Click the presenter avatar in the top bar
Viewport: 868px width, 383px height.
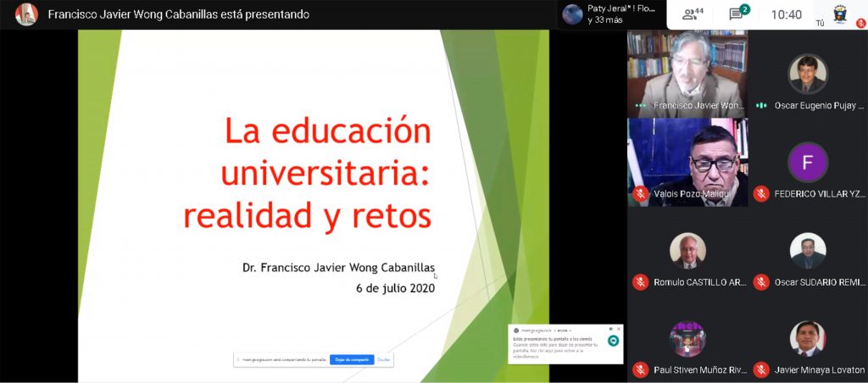(x=26, y=14)
